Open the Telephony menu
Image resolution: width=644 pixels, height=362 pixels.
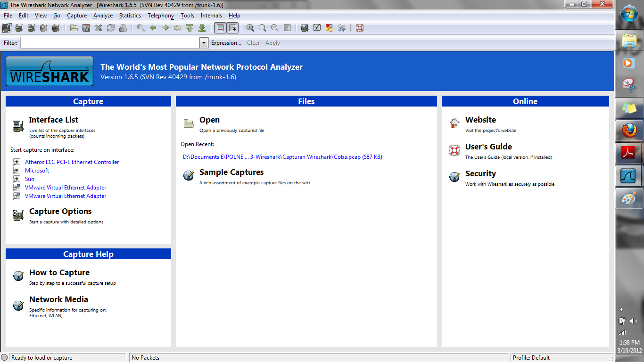pos(160,15)
